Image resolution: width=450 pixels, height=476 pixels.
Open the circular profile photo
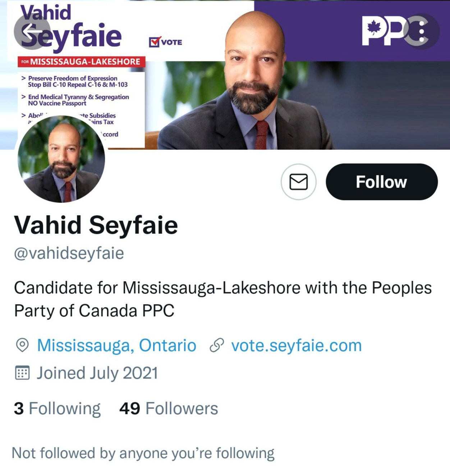pos(61,159)
